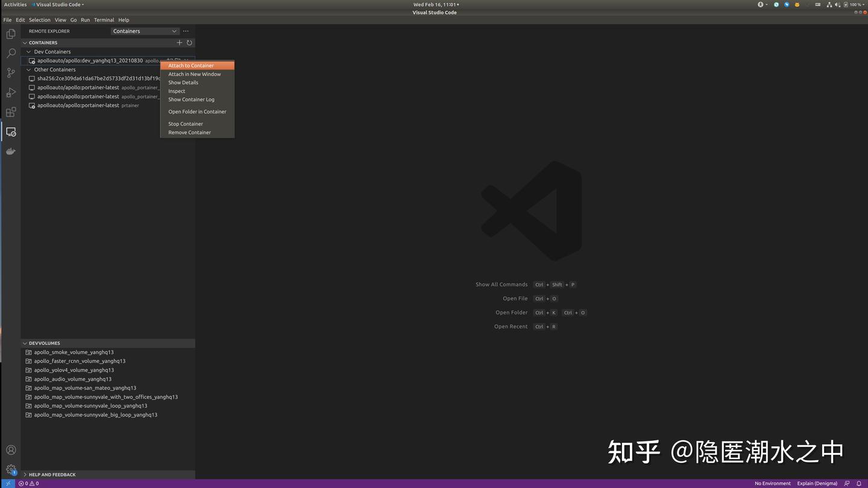Open the Source Control view
This screenshot has height=488, width=868.
(10, 72)
